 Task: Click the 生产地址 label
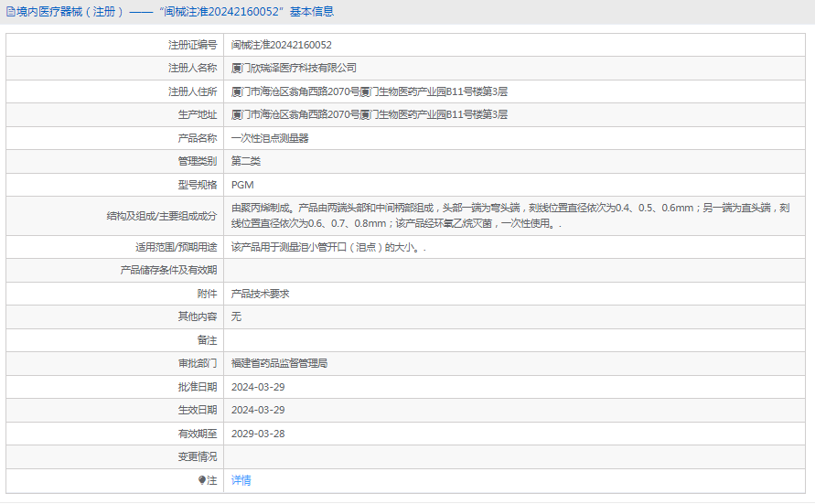coord(198,115)
